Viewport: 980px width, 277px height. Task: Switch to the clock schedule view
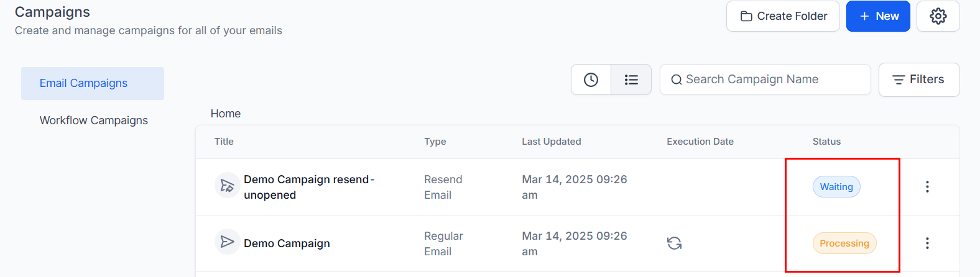[x=591, y=79]
